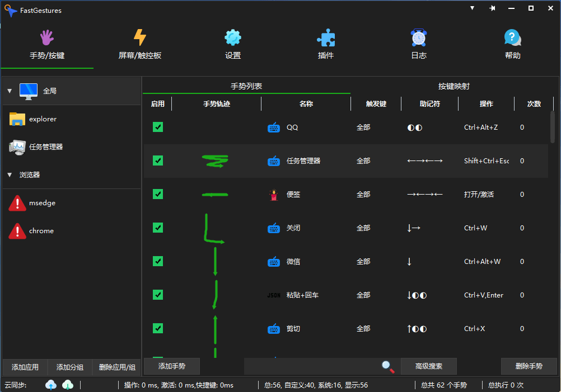Uncheck the 任务管理器 gesture checkbox

point(158,160)
